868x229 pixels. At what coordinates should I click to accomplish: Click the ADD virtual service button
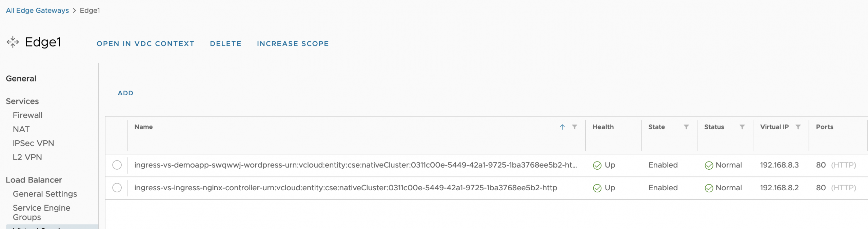(125, 93)
